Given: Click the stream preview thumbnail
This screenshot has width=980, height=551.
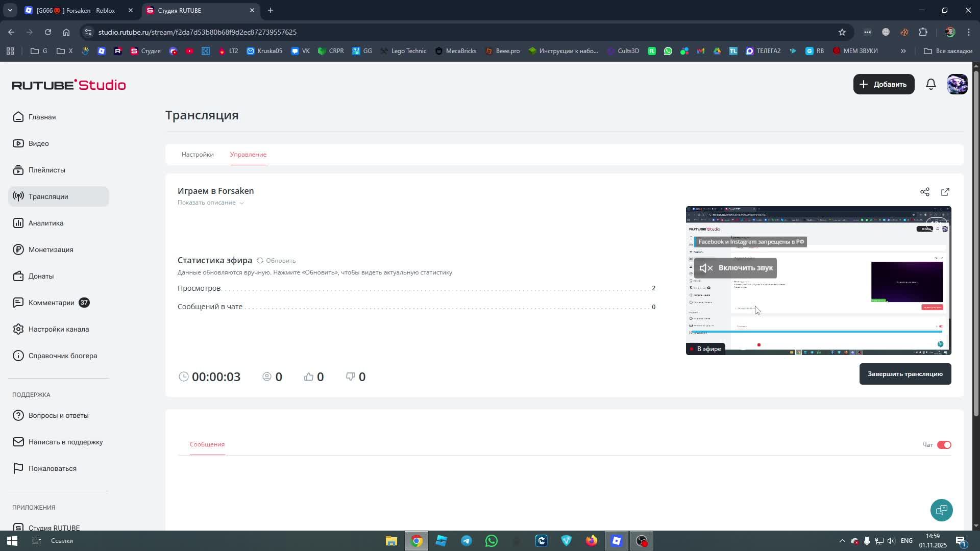Looking at the screenshot, I should pos(818,281).
